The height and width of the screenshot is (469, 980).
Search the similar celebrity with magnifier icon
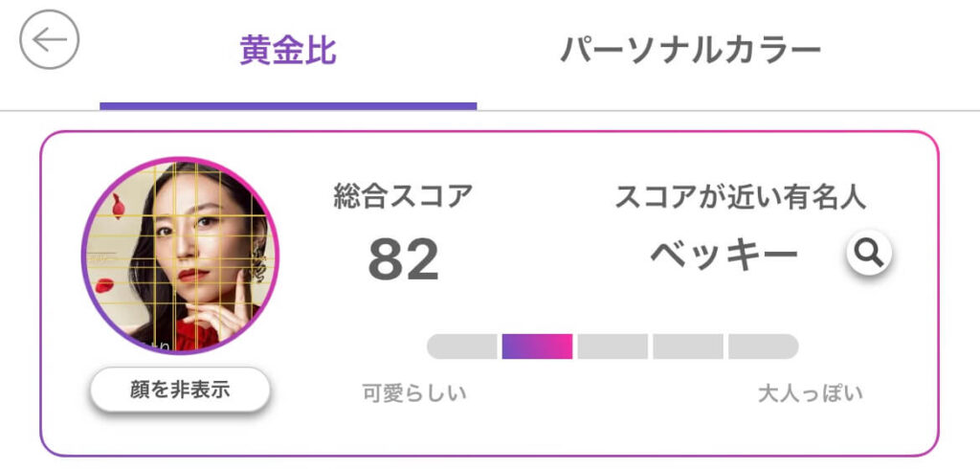coord(869,253)
